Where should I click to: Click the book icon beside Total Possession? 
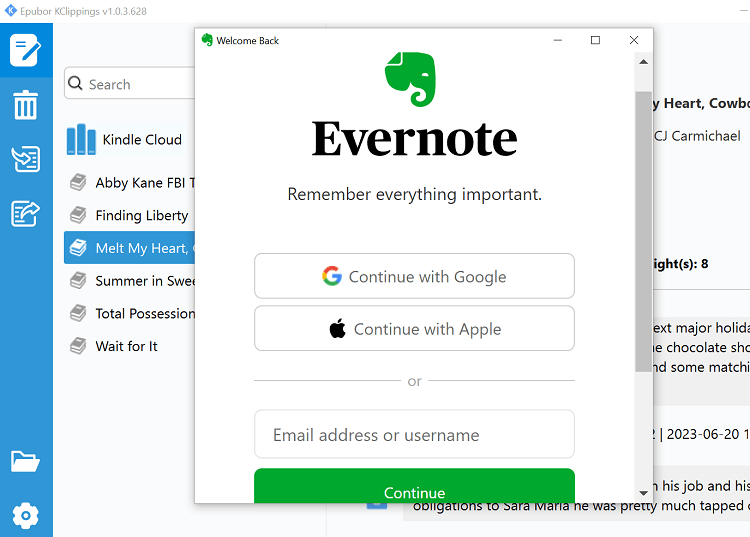78,313
